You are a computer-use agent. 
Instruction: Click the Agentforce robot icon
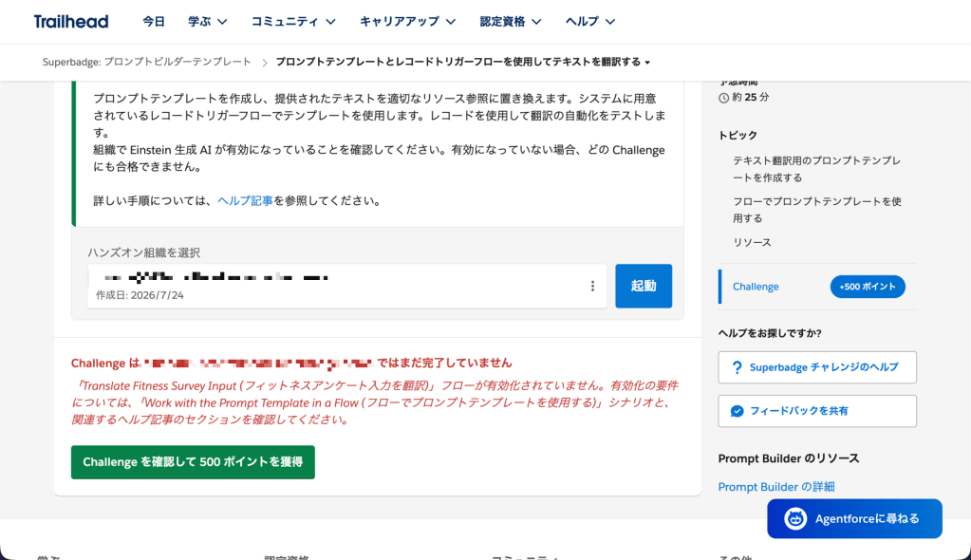[x=795, y=518]
